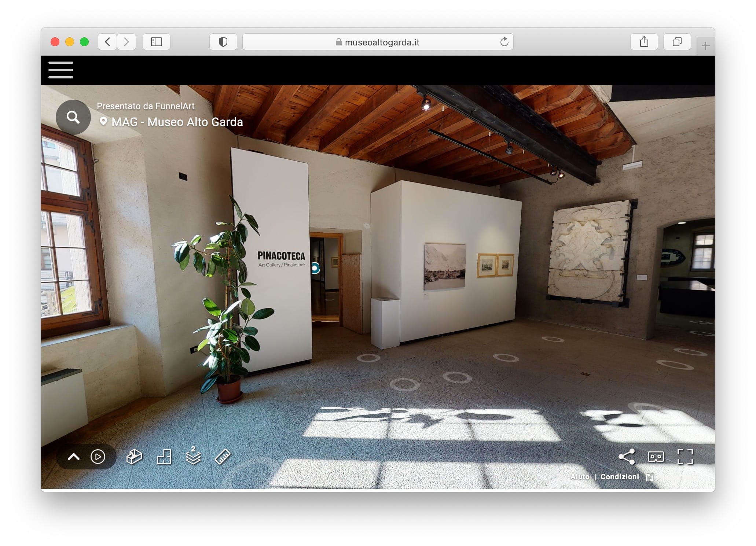Click the museoaltogarda.it address bar
This screenshot has width=756, height=546.
[378, 42]
